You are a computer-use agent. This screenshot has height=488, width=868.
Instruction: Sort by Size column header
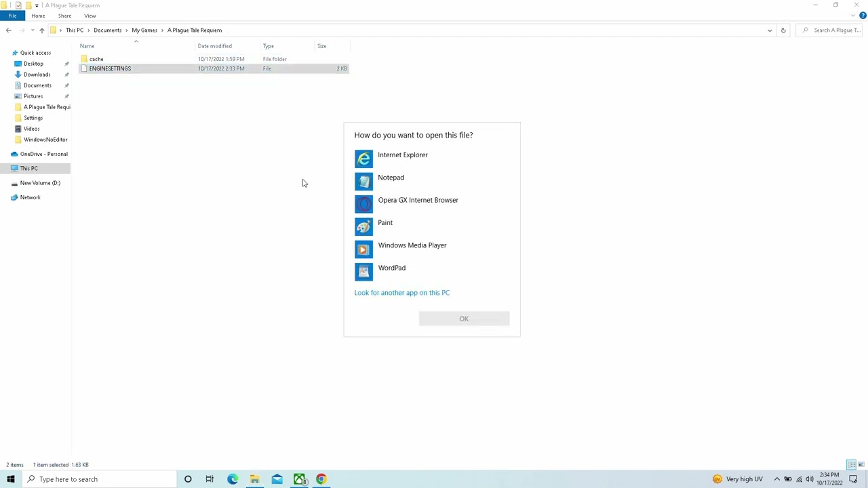click(x=332, y=46)
